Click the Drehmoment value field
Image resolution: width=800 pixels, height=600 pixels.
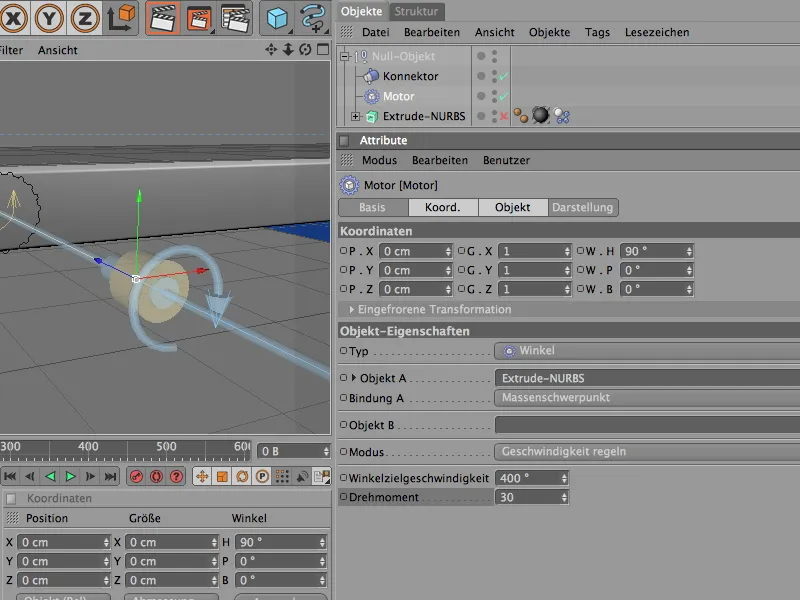tap(523, 497)
